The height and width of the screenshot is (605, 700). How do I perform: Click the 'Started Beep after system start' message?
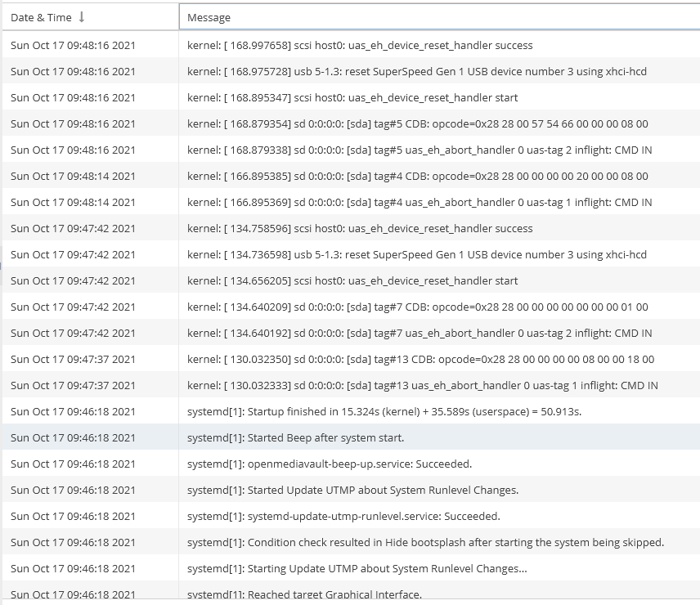point(295,437)
